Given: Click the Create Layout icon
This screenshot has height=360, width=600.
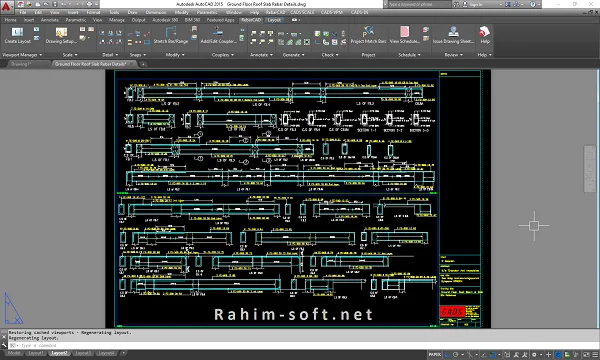Looking at the screenshot, I should pyautogui.click(x=17, y=32).
